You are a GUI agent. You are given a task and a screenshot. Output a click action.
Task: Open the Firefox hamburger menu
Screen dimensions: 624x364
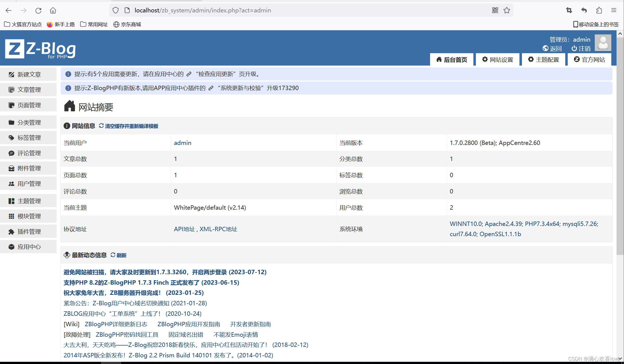click(614, 10)
